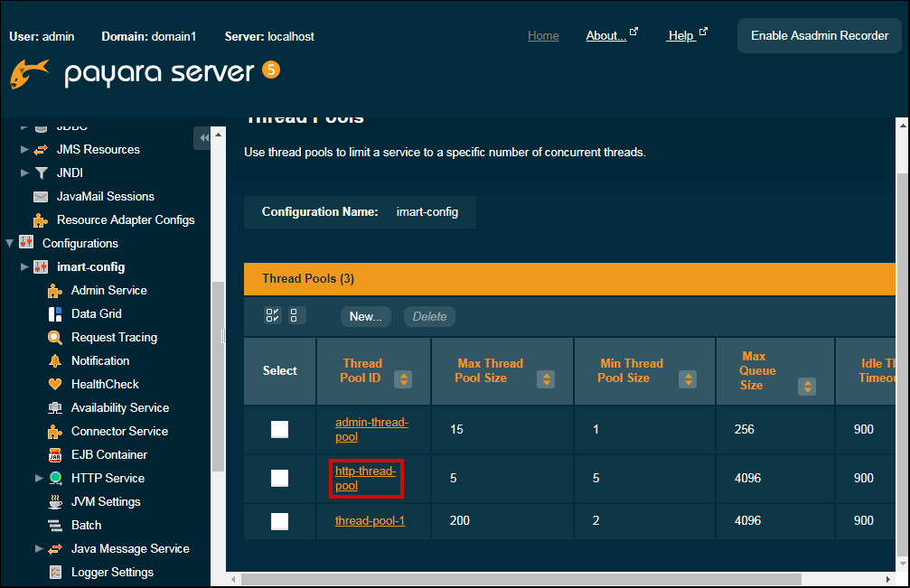Open JVM Settings in the sidebar
Image resolution: width=910 pixels, height=588 pixels.
pos(106,501)
